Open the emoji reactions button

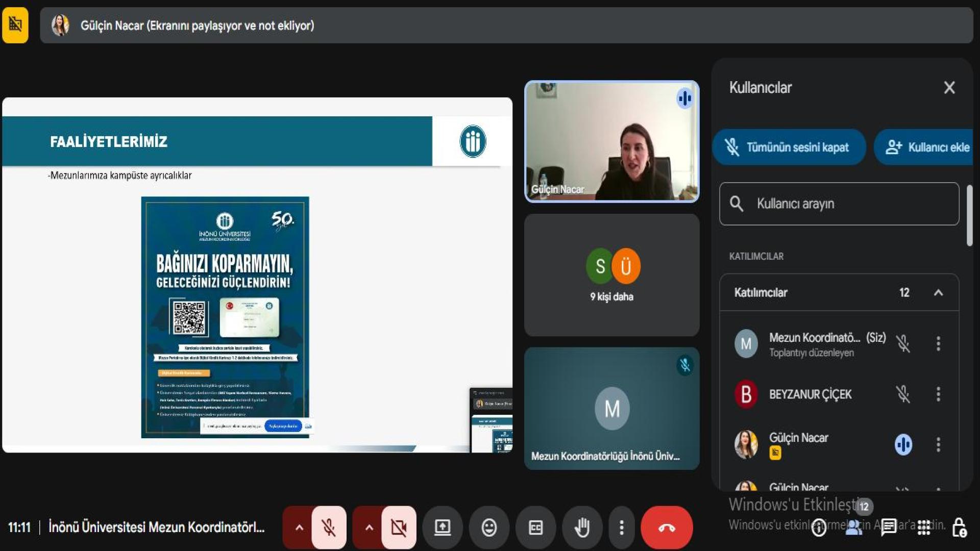(489, 528)
